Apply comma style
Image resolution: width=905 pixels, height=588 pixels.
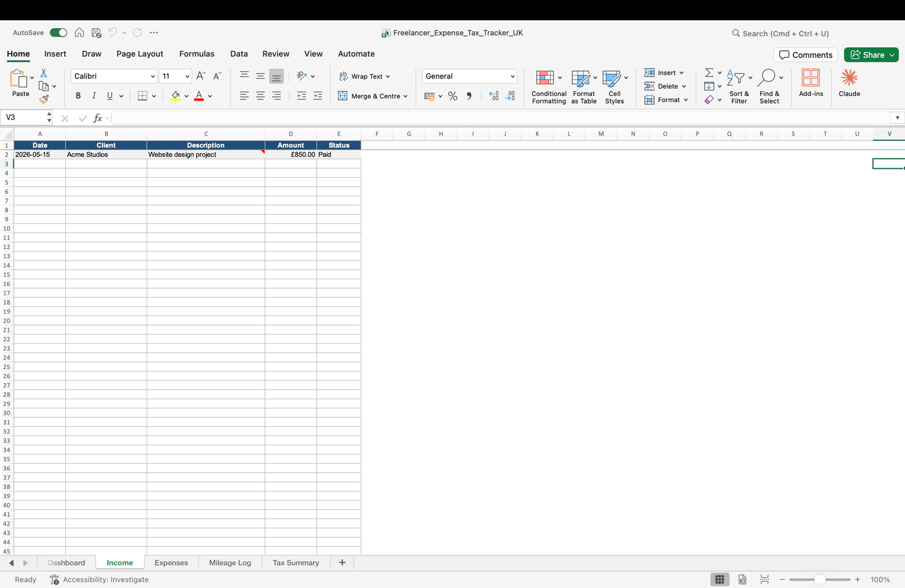click(x=469, y=96)
